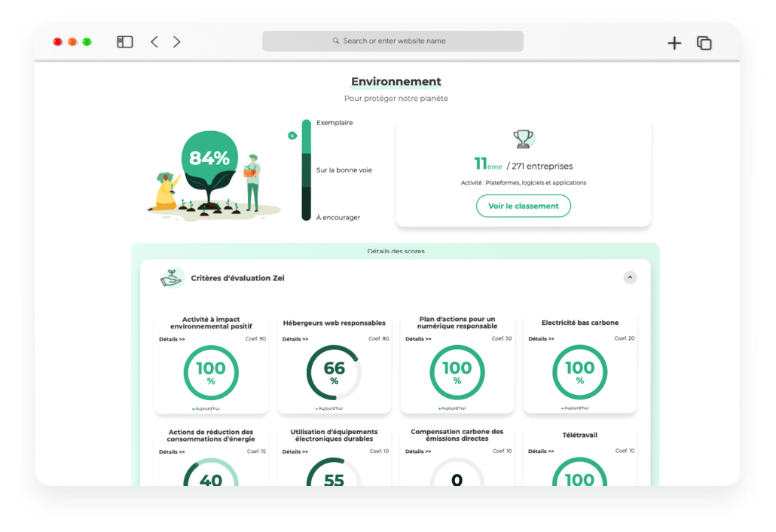Click the Critères d'évaluation Zei title
Screen dimensions: 776x532
tap(237, 278)
